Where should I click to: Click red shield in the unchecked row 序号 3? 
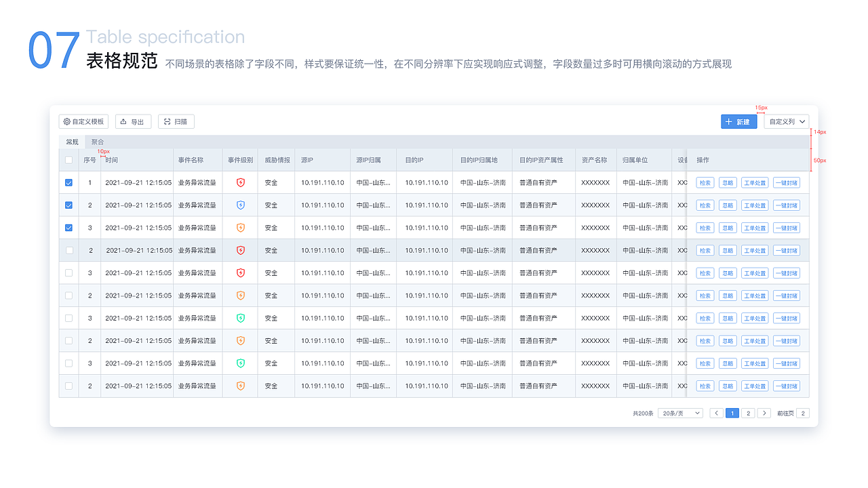241,273
